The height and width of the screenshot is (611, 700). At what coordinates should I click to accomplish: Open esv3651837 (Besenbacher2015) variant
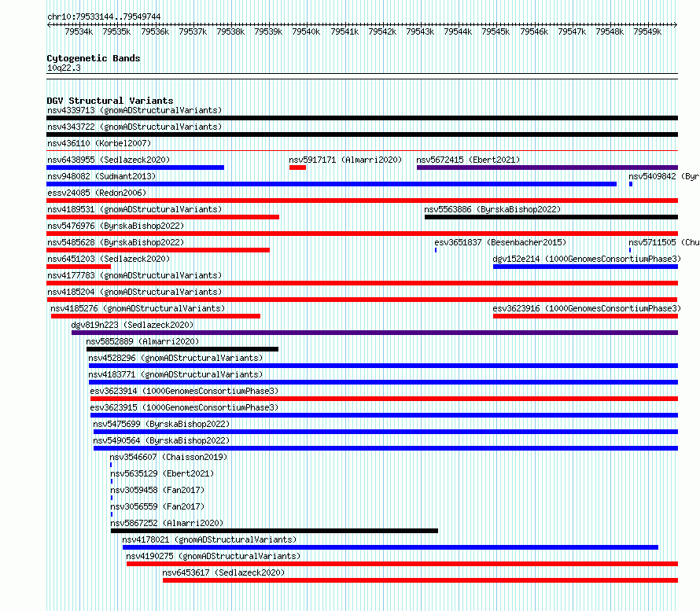click(500, 242)
